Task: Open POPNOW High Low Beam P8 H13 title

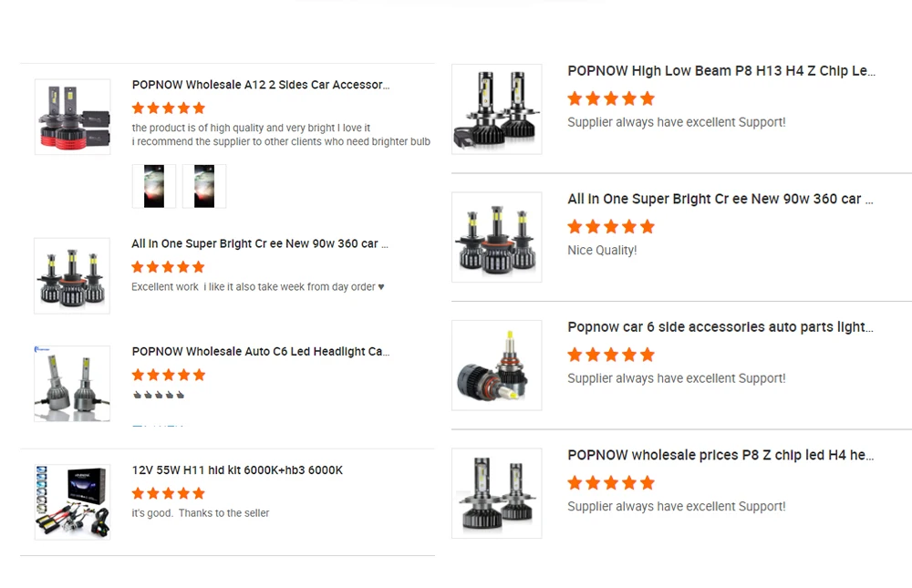Action: point(720,71)
